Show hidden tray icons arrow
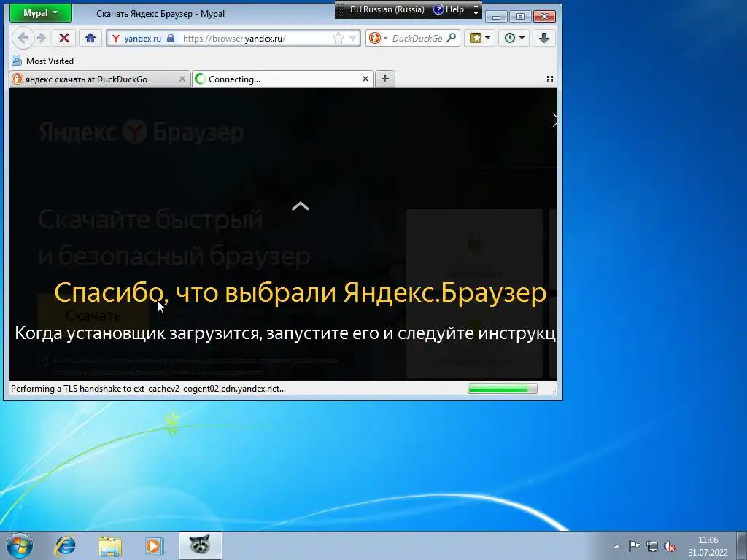The width and height of the screenshot is (747, 560). tap(616, 546)
